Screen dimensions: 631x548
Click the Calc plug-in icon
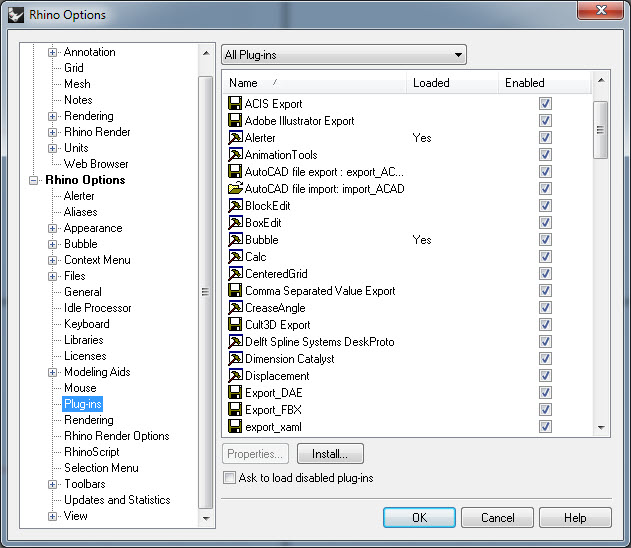235,256
